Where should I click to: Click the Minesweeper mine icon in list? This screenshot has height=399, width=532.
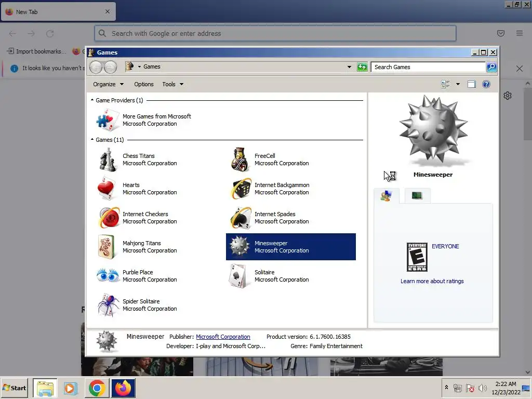[x=240, y=246]
